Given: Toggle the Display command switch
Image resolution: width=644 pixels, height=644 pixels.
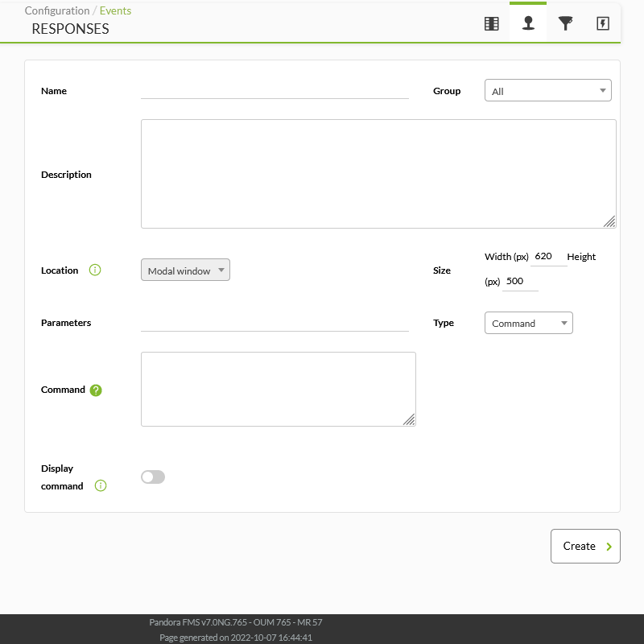Looking at the screenshot, I should point(153,477).
